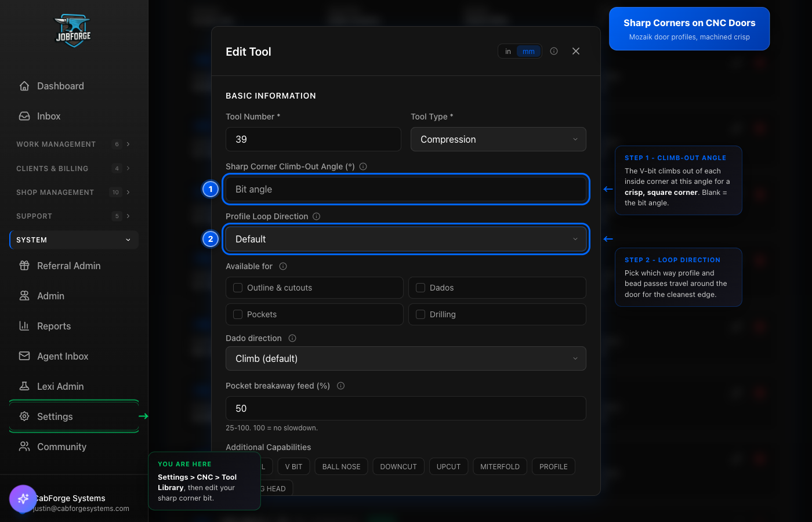Expand the Work Management section

pos(74,144)
